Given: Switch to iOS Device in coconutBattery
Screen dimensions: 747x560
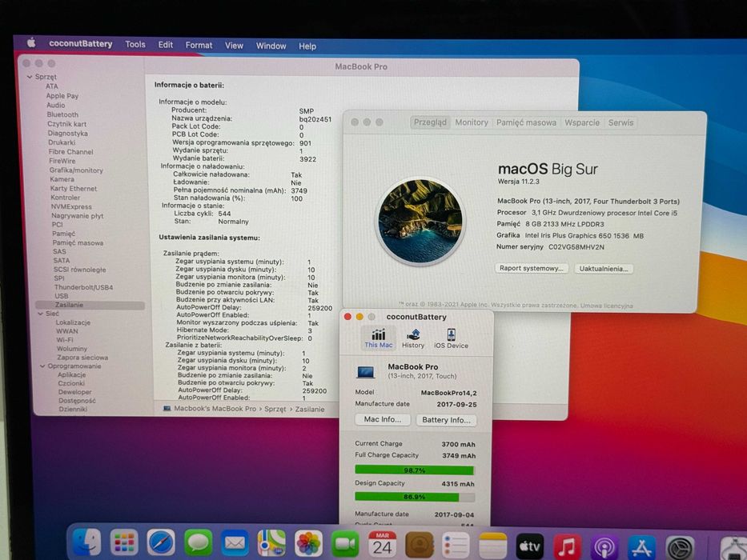Looking at the screenshot, I should tap(451, 339).
